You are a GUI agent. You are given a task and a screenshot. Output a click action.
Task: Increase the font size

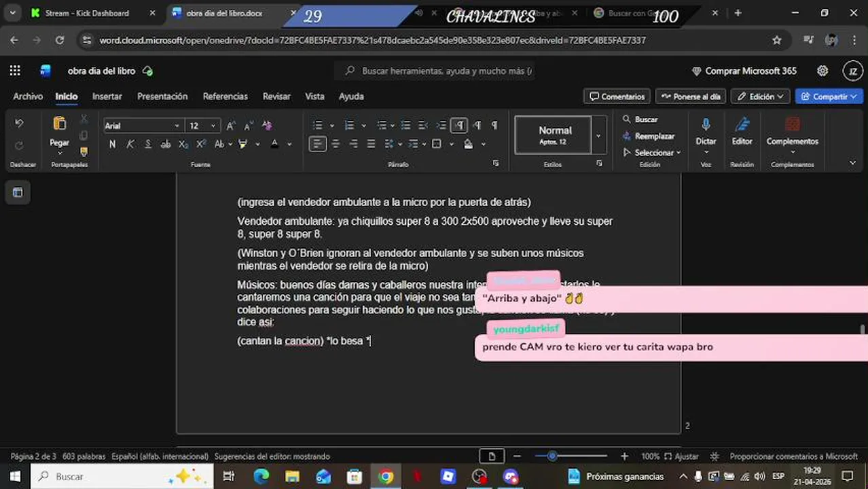[x=231, y=126]
